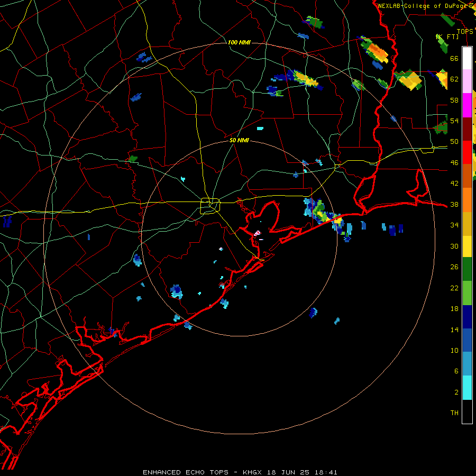Select the light pink legend swatch near 62
The height and width of the screenshot is (476, 476).
[467, 81]
